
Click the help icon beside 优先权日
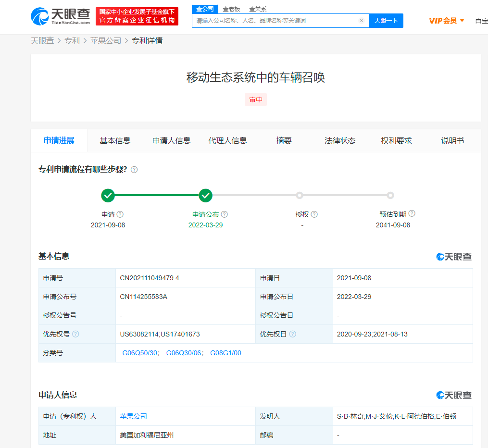click(x=293, y=334)
